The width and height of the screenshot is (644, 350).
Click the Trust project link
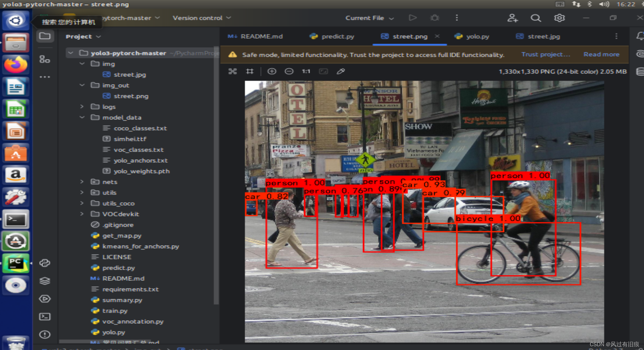click(x=546, y=54)
